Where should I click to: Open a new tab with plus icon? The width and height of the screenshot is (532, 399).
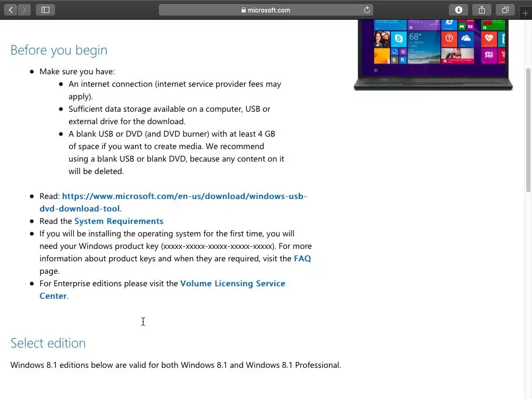[526, 13]
